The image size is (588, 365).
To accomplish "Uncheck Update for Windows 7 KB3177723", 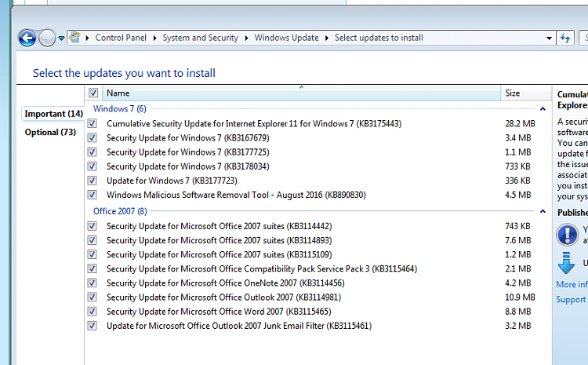I will [93, 181].
